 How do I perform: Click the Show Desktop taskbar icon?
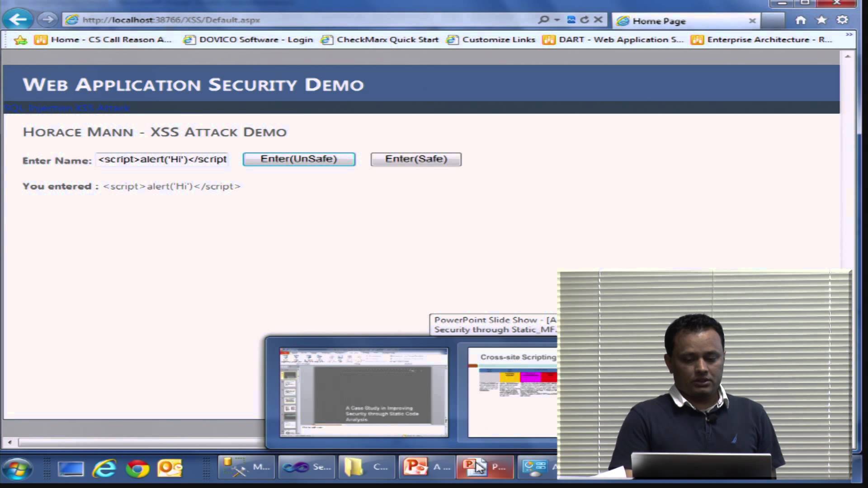click(x=71, y=469)
